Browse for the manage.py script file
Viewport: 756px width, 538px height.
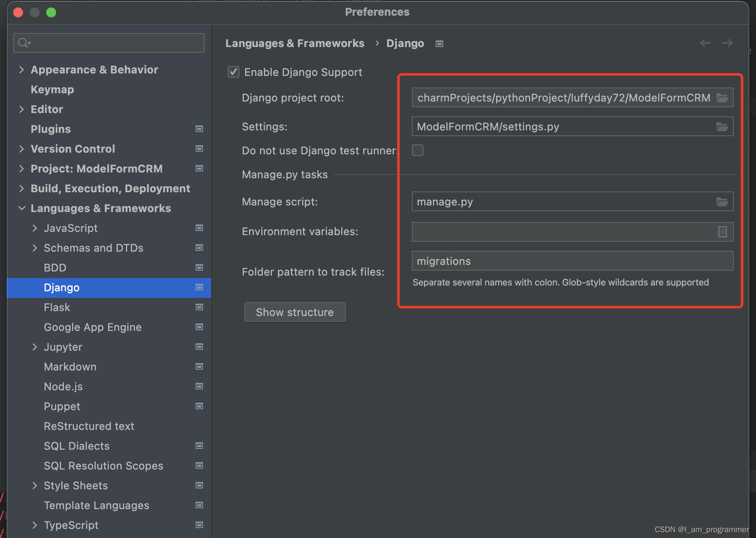pyautogui.click(x=722, y=202)
